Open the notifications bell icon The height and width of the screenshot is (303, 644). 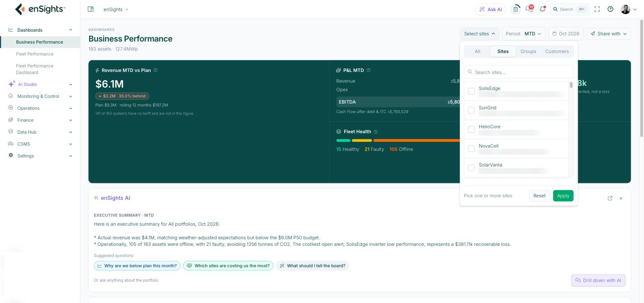click(x=543, y=9)
